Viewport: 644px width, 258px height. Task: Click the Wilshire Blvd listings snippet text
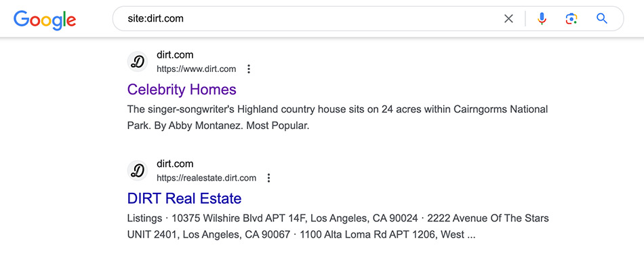tap(295, 218)
